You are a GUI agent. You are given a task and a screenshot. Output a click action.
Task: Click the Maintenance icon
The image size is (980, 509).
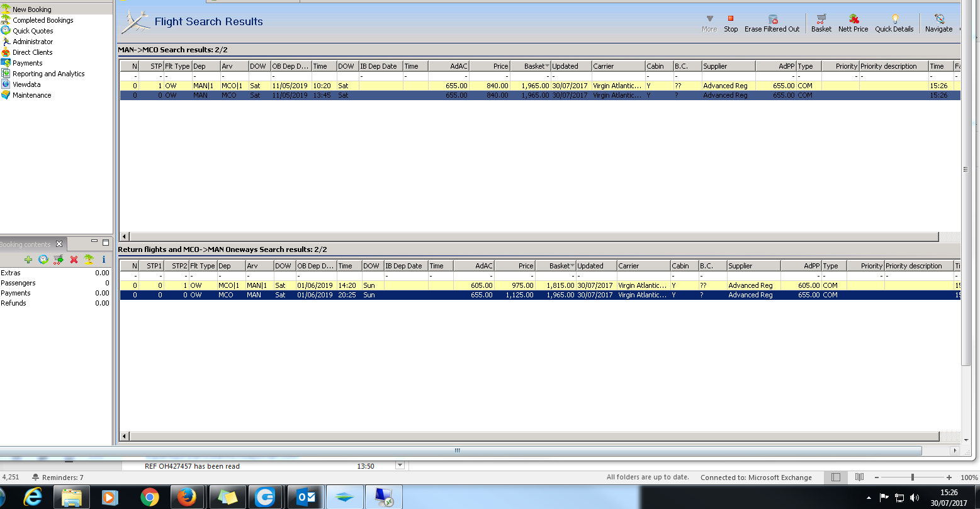[6, 95]
